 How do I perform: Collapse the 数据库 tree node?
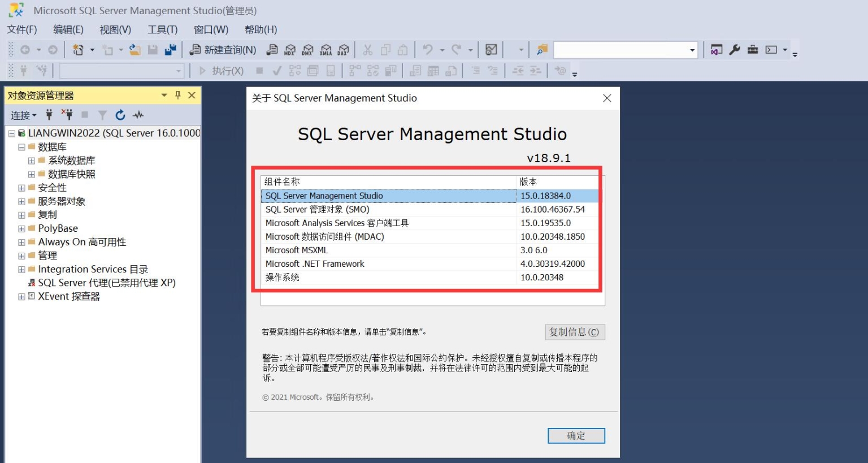click(x=21, y=146)
